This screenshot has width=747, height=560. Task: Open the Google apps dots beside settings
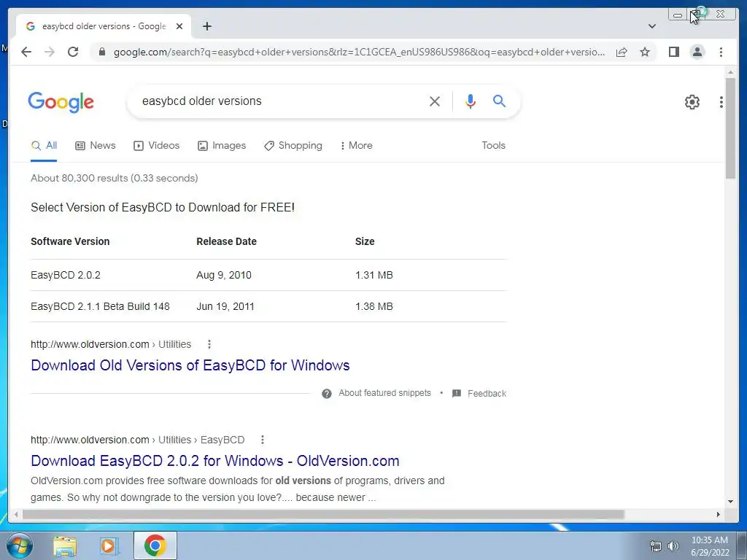coord(721,101)
